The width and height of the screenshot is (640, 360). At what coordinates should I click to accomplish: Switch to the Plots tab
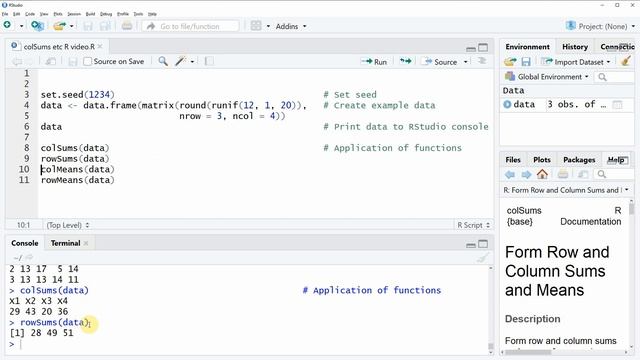[542, 160]
